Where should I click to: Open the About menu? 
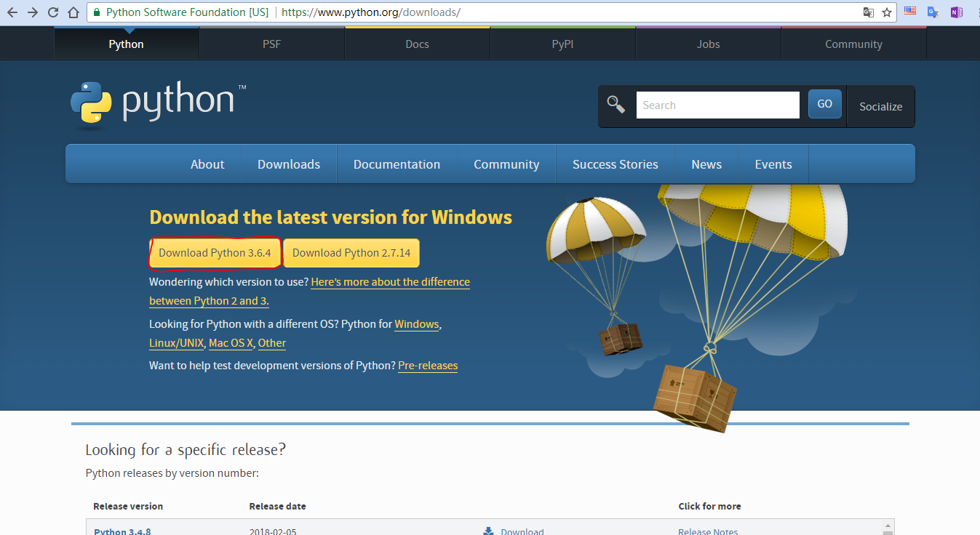click(207, 164)
